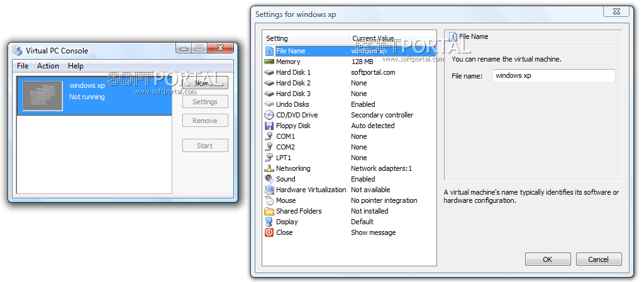Viewport: 644px width, 282px height.
Task: Click the File name text field
Action: tap(553, 76)
